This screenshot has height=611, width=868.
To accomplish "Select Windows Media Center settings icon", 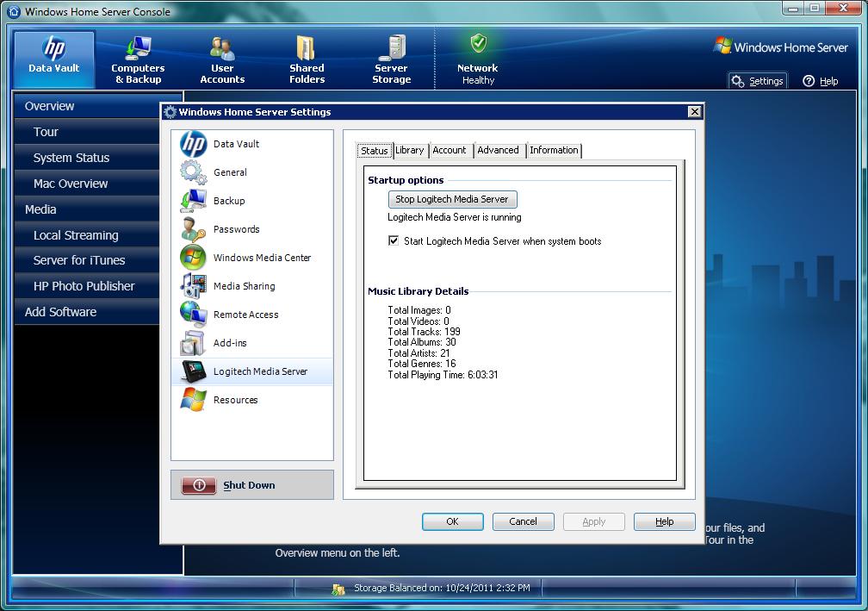I will pos(193,258).
